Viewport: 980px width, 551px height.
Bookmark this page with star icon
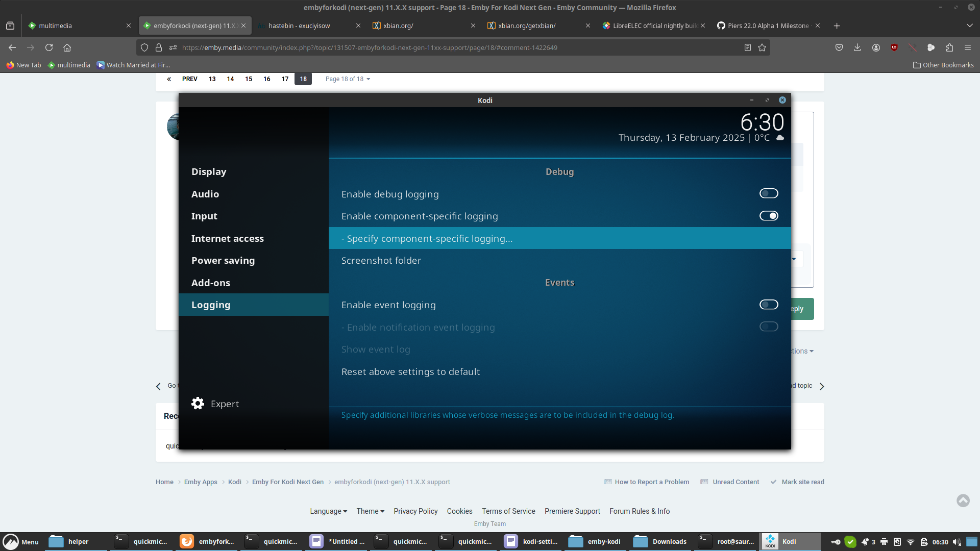(762, 47)
